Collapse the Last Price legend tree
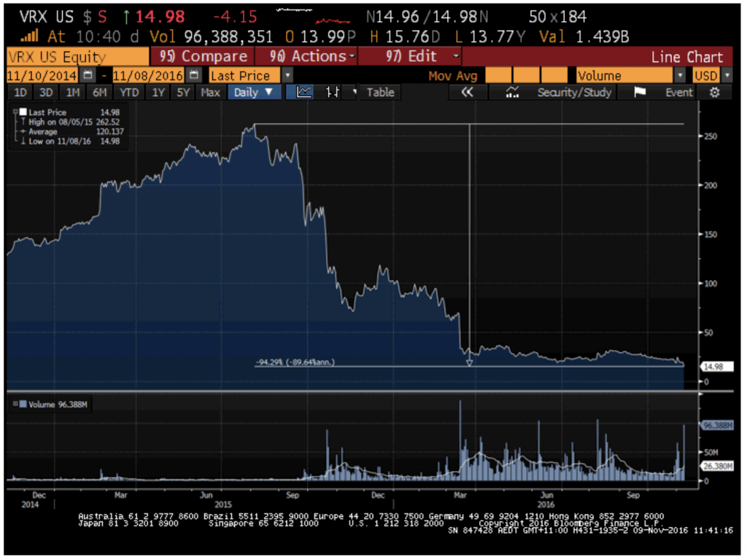The width and height of the screenshot is (747, 560). [15, 112]
